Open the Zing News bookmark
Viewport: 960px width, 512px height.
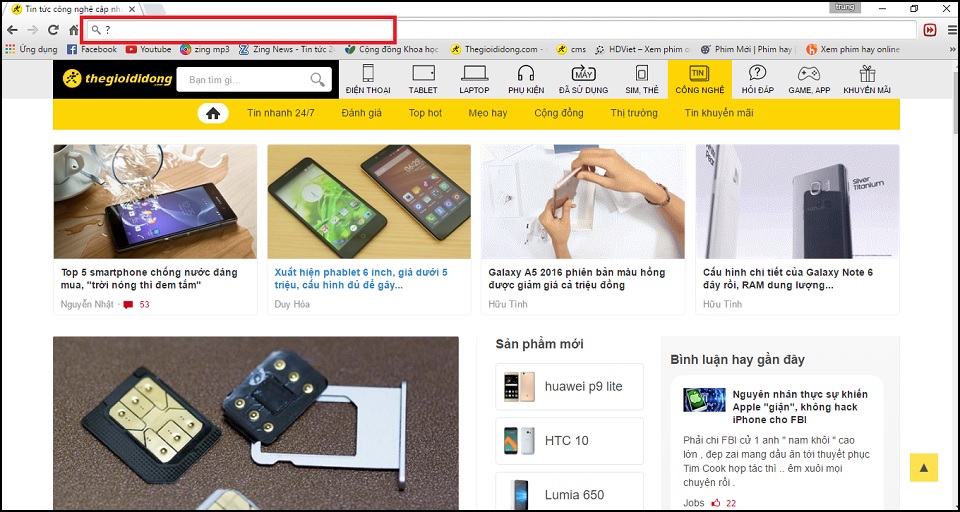coord(287,49)
